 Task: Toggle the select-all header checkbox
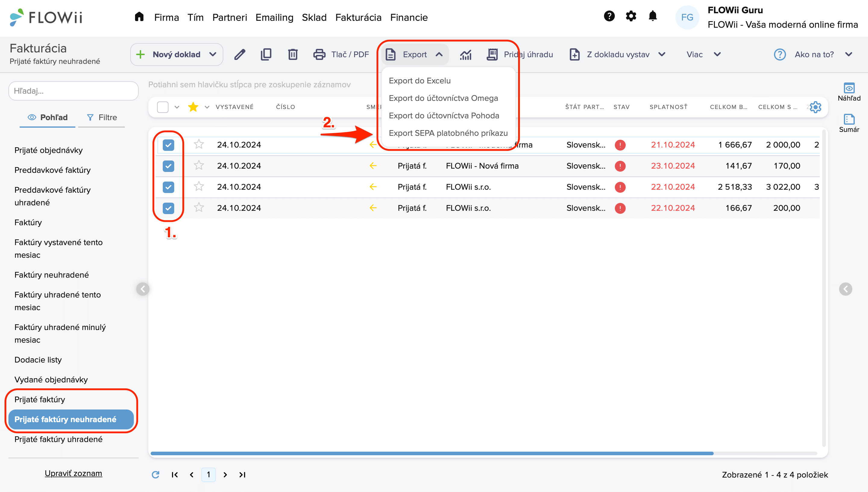163,107
